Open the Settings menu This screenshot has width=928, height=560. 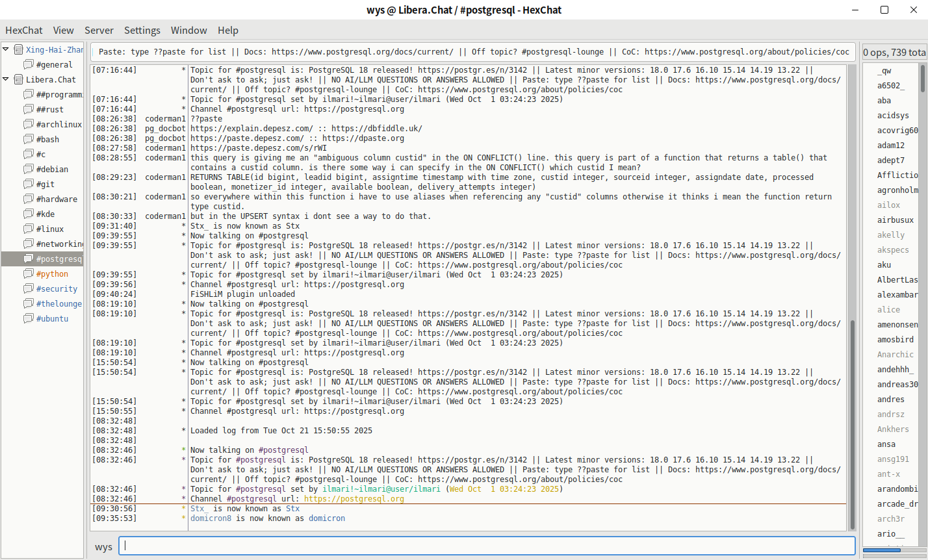tap(142, 30)
